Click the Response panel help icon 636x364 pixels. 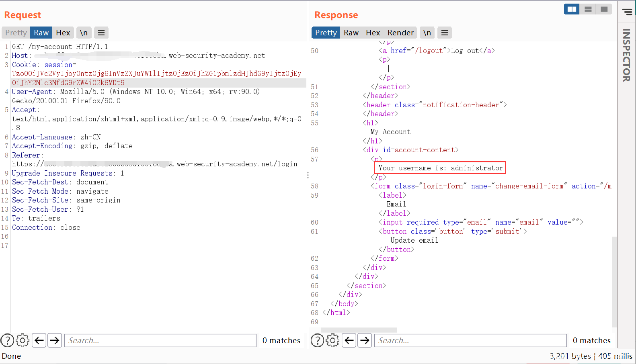(x=317, y=340)
